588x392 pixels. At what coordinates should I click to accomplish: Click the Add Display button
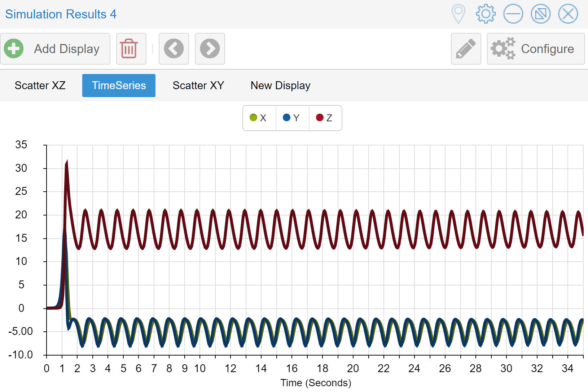coord(55,49)
